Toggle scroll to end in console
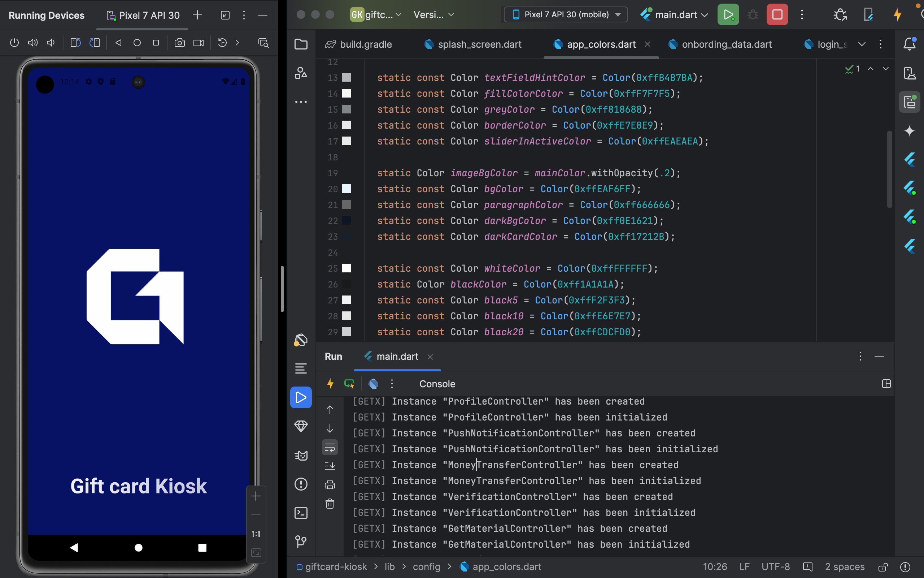The height and width of the screenshot is (578, 924). pos(330,466)
